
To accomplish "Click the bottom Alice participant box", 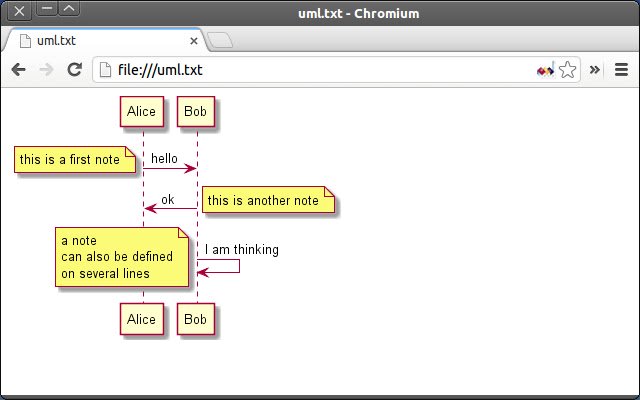I will point(142,319).
